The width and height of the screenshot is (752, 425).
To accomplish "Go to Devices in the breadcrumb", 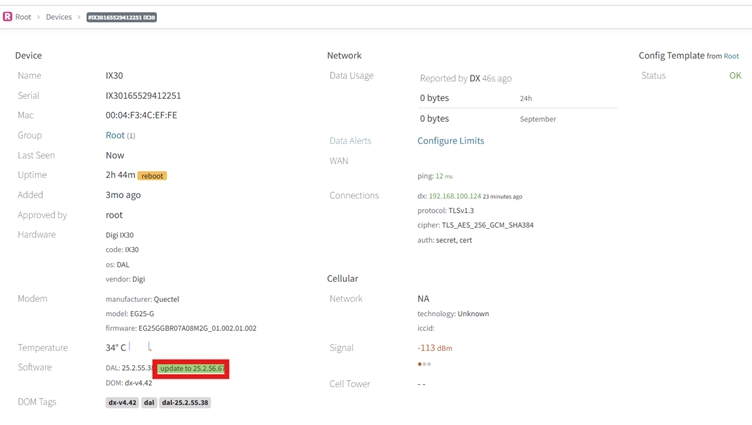I will (x=59, y=17).
